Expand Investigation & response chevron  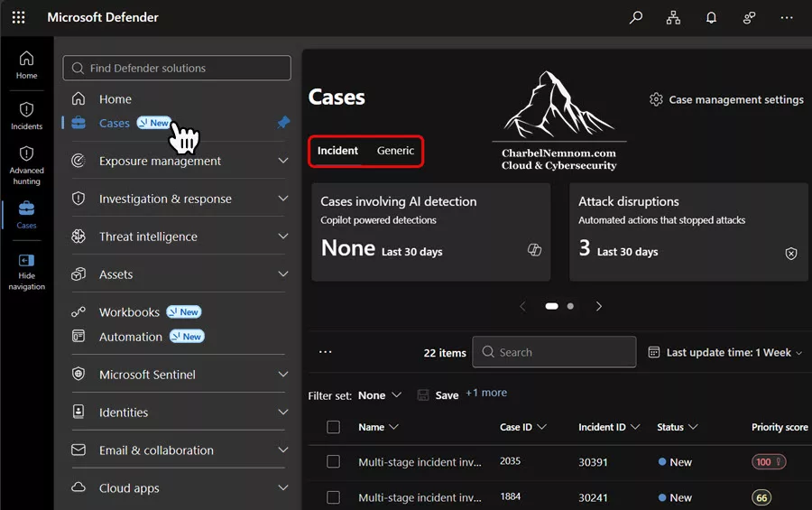point(282,199)
